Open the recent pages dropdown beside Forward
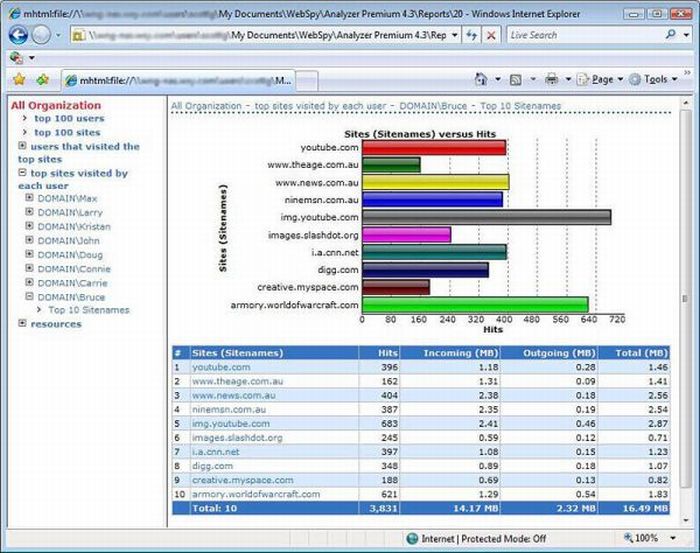Screen dimensions: 700x553 point(58,35)
